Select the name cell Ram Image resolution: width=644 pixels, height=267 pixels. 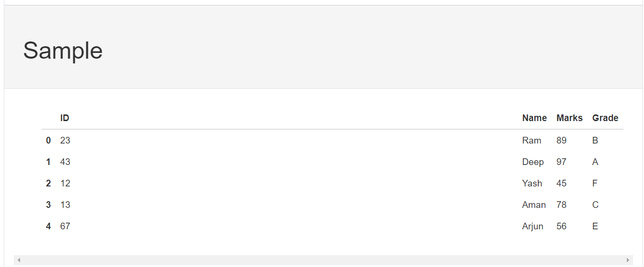(x=532, y=141)
